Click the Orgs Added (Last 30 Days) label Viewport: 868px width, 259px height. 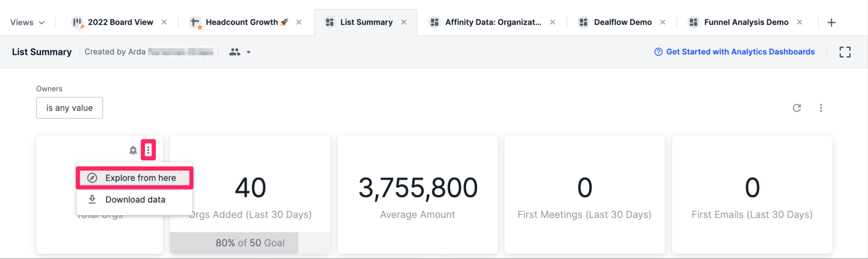pos(250,215)
